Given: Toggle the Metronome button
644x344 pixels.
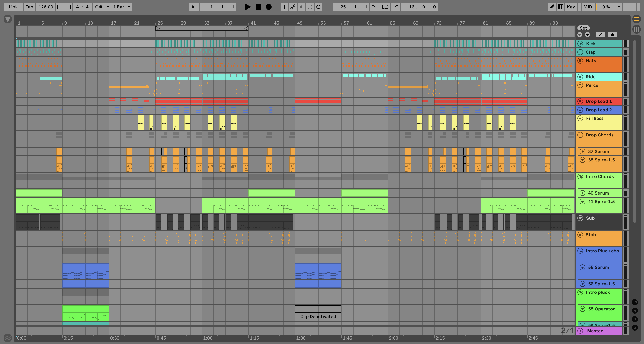Looking at the screenshot, I should (99, 7).
